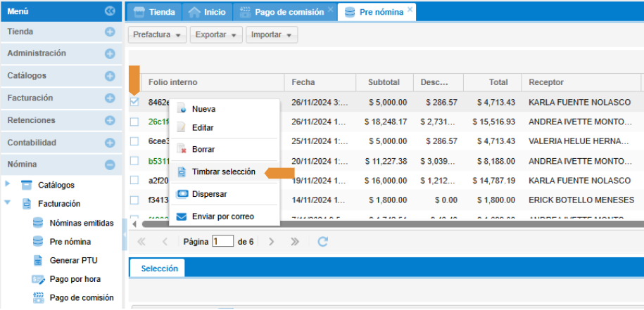
Task: Open the Prefactura dropdown
Action: pos(157,34)
